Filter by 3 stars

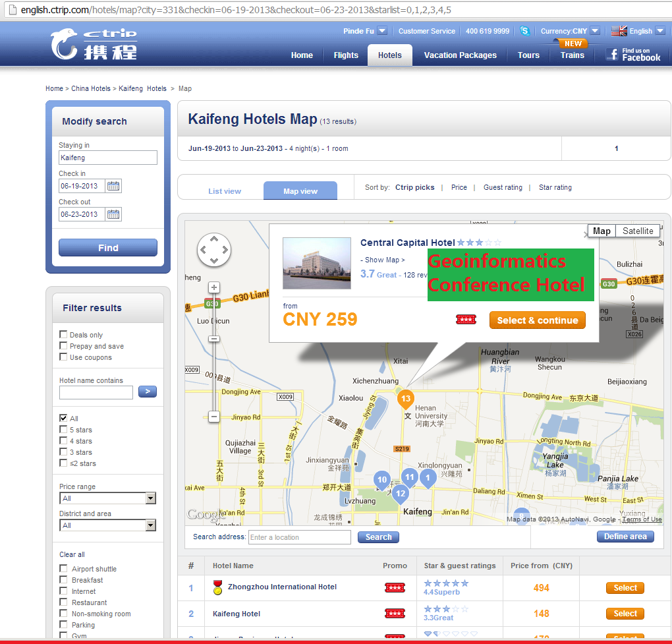pos(63,452)
